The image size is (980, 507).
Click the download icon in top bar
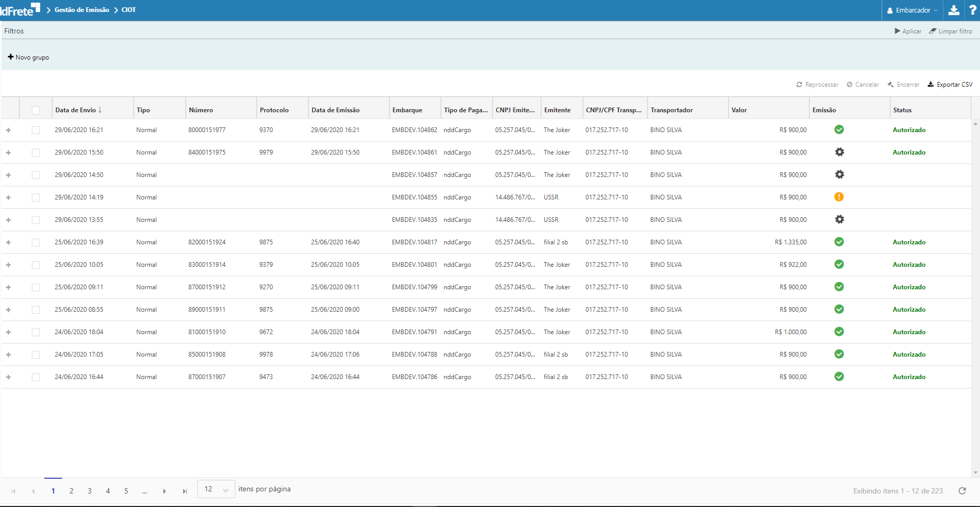tap(953, 10)
